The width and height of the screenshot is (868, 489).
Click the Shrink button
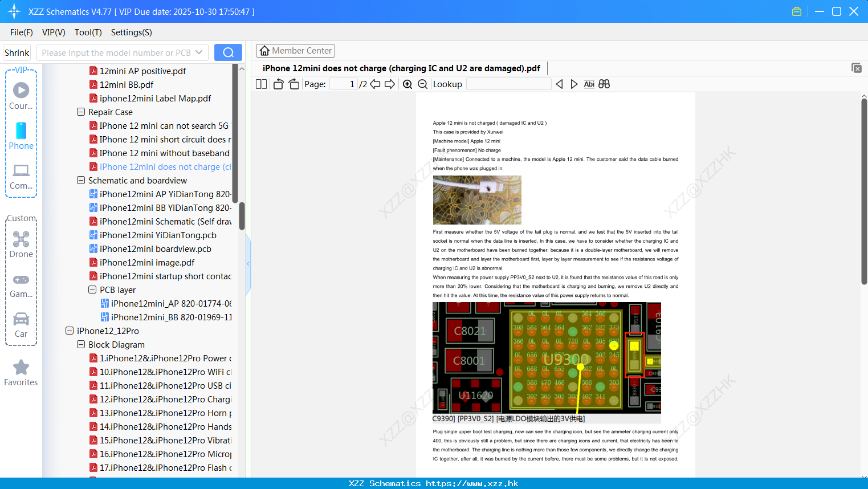click(x=17, y=52)
